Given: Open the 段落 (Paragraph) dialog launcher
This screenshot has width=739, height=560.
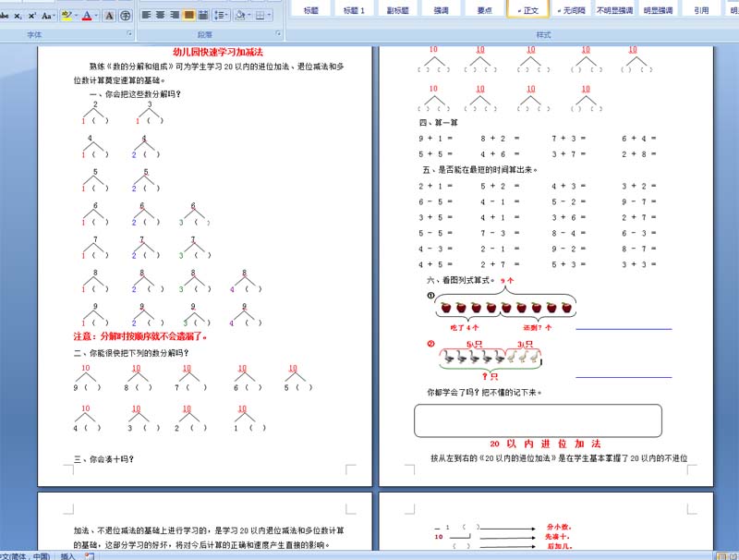Looking at the screenshot, I should tap(279, 34).
